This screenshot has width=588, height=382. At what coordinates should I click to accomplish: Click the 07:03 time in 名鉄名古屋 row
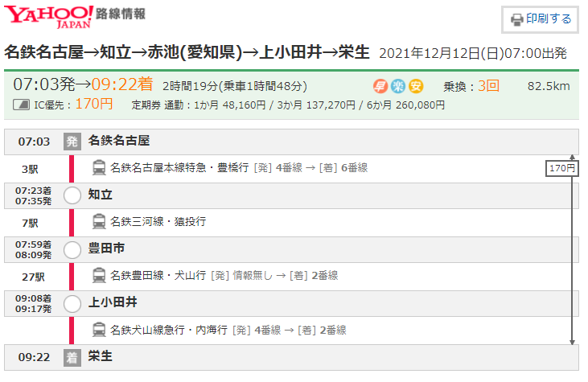pyautogui.click(x=34, y=142)
